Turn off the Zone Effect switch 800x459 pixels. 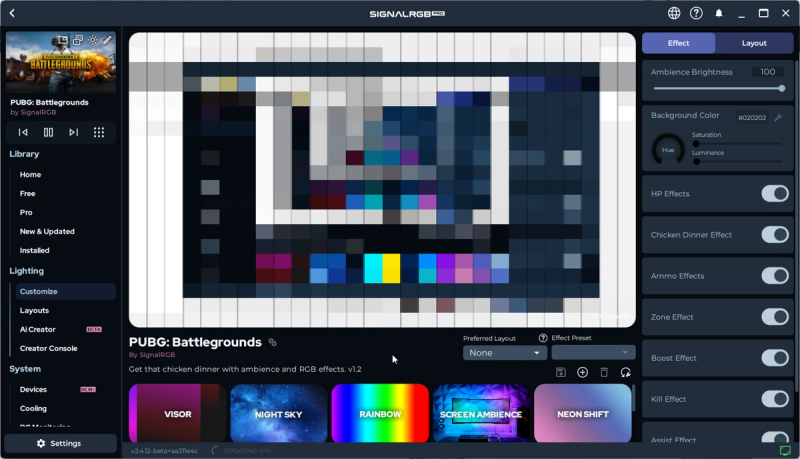774,317
